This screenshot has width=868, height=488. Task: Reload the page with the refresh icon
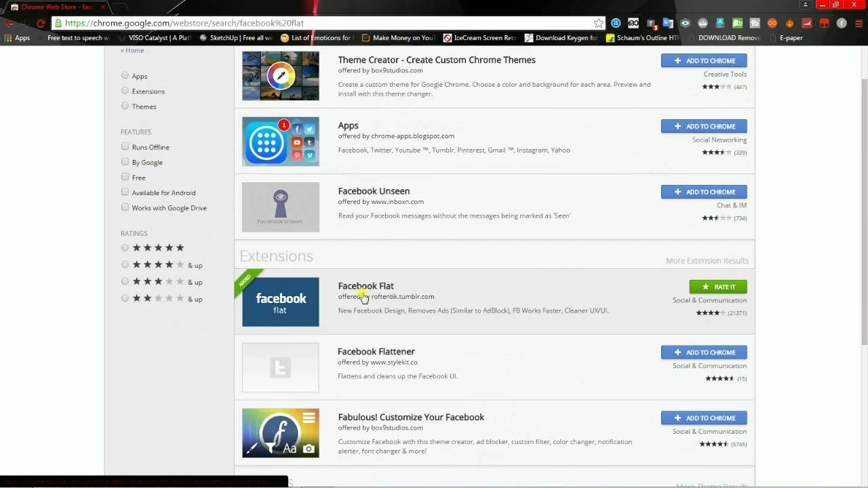pyautogui.click(x=41, y=22)
